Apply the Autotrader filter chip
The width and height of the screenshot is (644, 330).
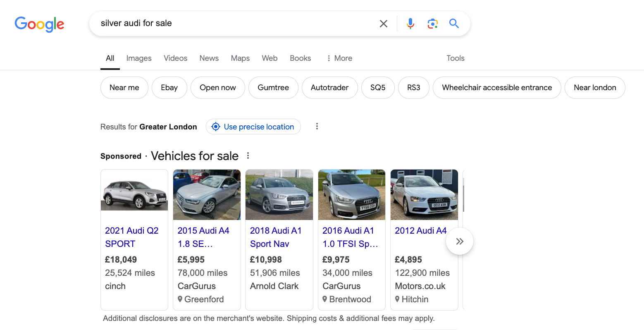point(329,88)
